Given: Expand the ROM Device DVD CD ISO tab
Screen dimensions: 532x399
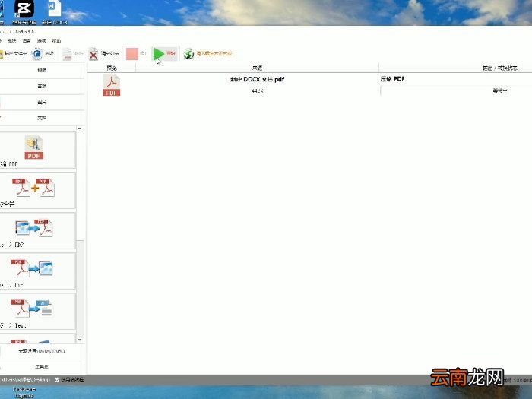Looking at the screenshot, I should [42, 351].
